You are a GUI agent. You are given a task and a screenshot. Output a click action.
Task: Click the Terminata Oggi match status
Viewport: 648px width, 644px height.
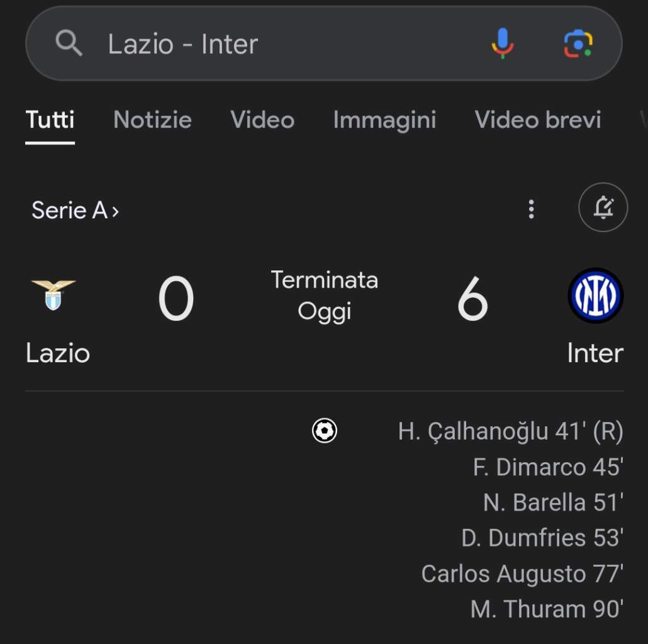coord(325,296)
